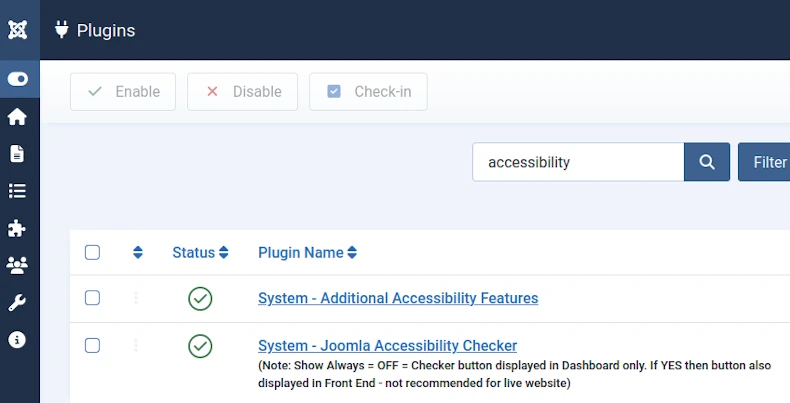Click the Joomla logo icon

click(17, 29)
